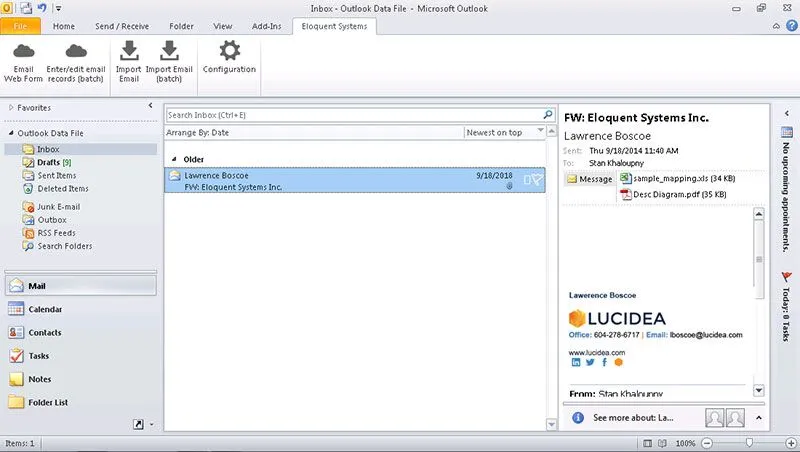Open Search Folders
Image resolution: width=800 pixels, height=452 pixels.
58,246
